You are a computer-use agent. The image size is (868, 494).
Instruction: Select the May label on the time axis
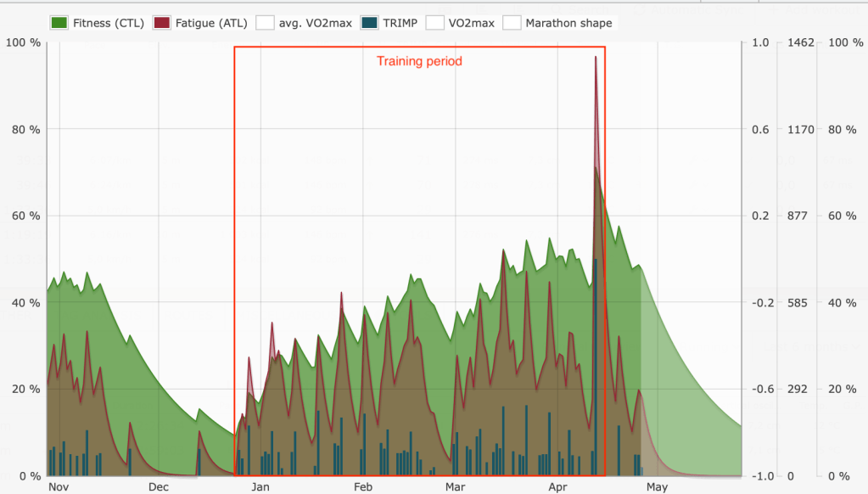click(x=658, y=487)
